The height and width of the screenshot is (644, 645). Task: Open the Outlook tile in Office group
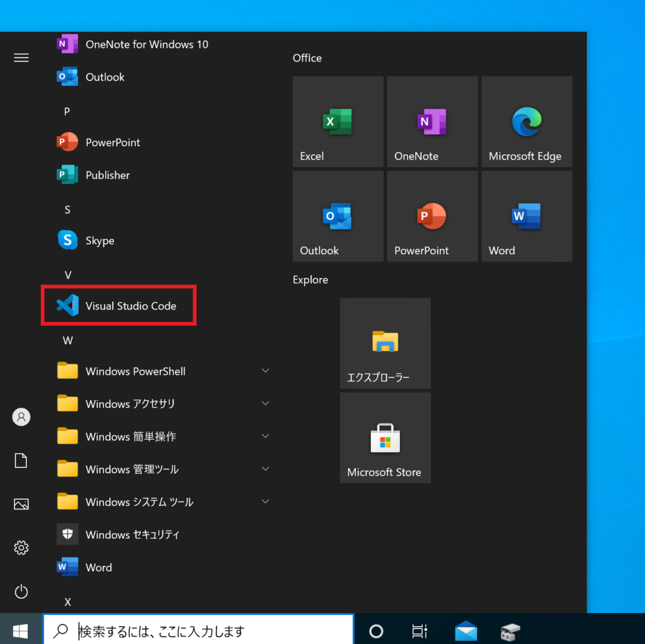pyautogui.click(x=338, y=216)
